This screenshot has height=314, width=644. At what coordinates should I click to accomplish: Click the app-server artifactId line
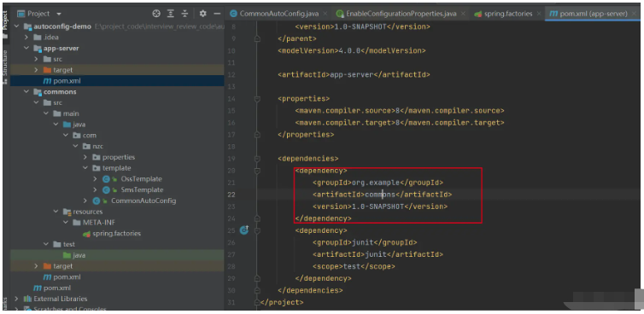[354, 75]
